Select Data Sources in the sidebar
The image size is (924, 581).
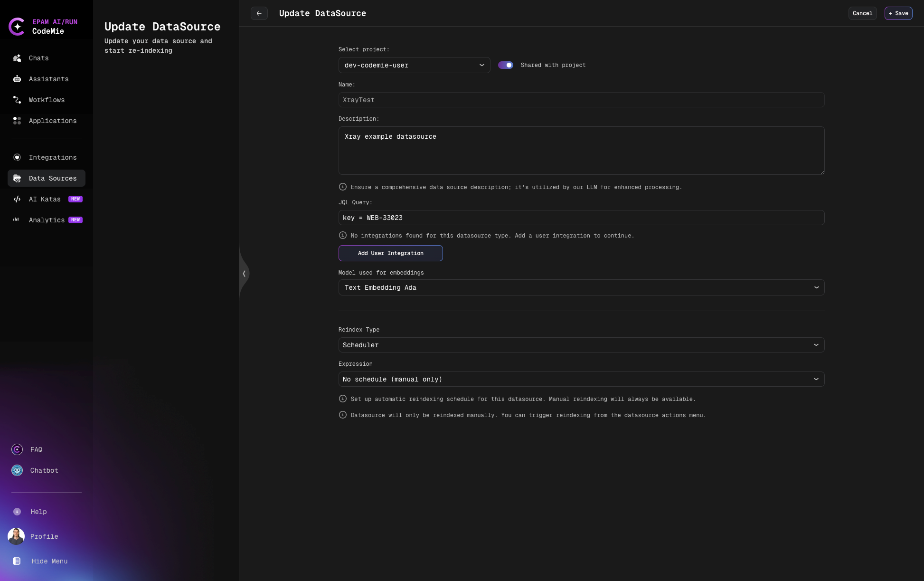[53, 178]
